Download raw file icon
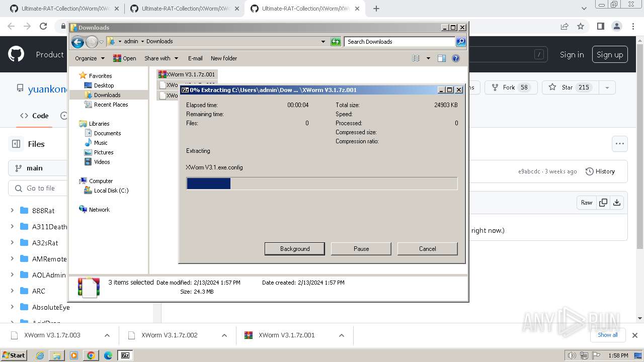Image resolution: width=644 pixels, height=362 pixels. (617, 203)
